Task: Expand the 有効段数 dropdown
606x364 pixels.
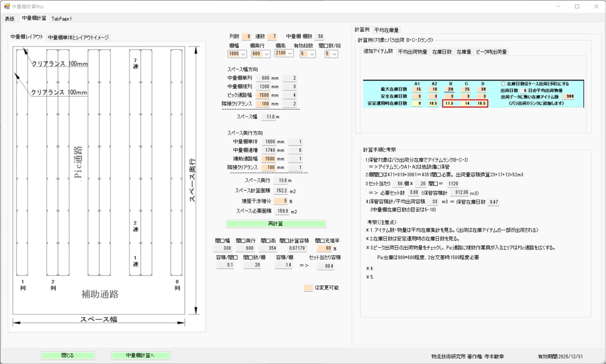Action: click(312, 54)
